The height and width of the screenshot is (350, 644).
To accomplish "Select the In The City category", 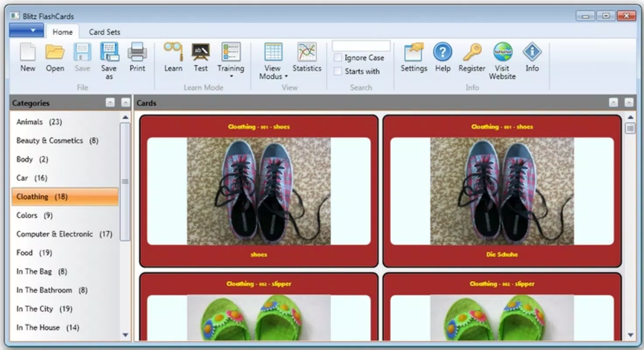I will [x=65, y=309].
